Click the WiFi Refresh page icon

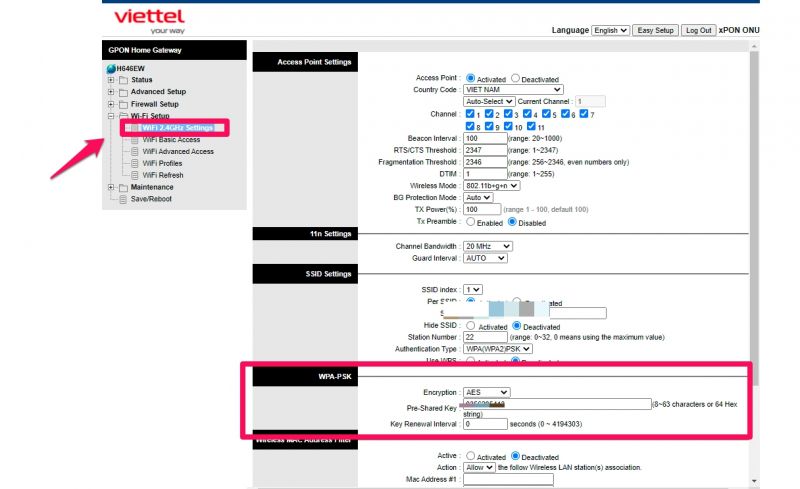click(x=135, y=175)
